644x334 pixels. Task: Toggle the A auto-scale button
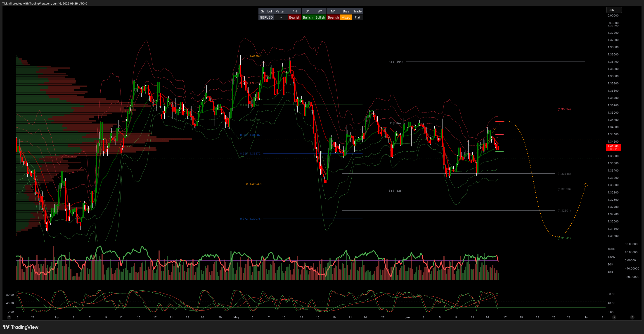pyautogui.click(x=614, y=317)
